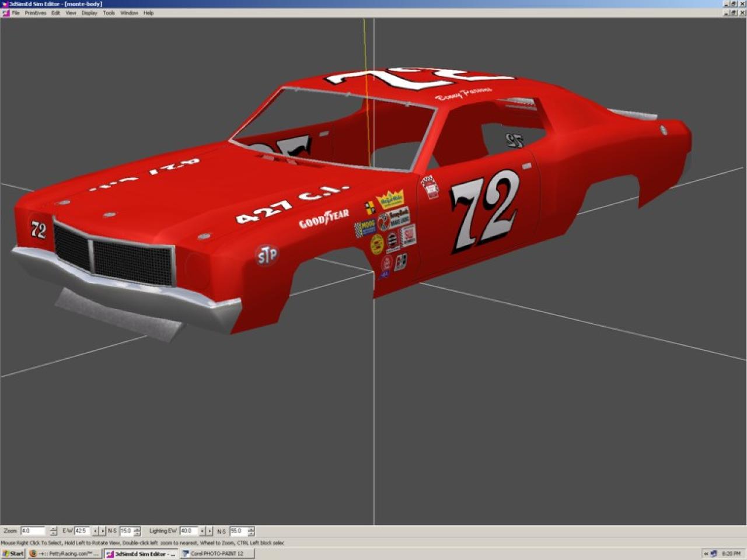Image resolution: width=747 pixels, height=560 pixels.
Task: Open the File menu
Action: point(16,13)
